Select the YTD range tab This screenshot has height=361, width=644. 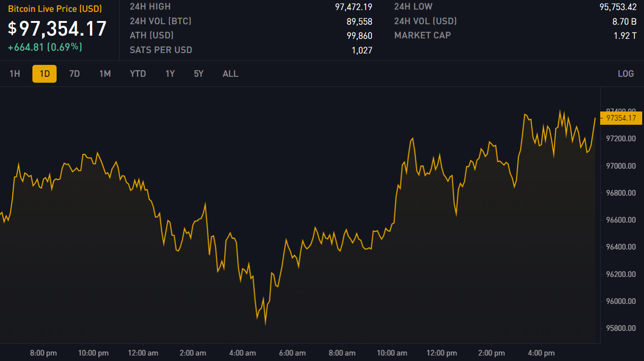click(x=138, y=74)
